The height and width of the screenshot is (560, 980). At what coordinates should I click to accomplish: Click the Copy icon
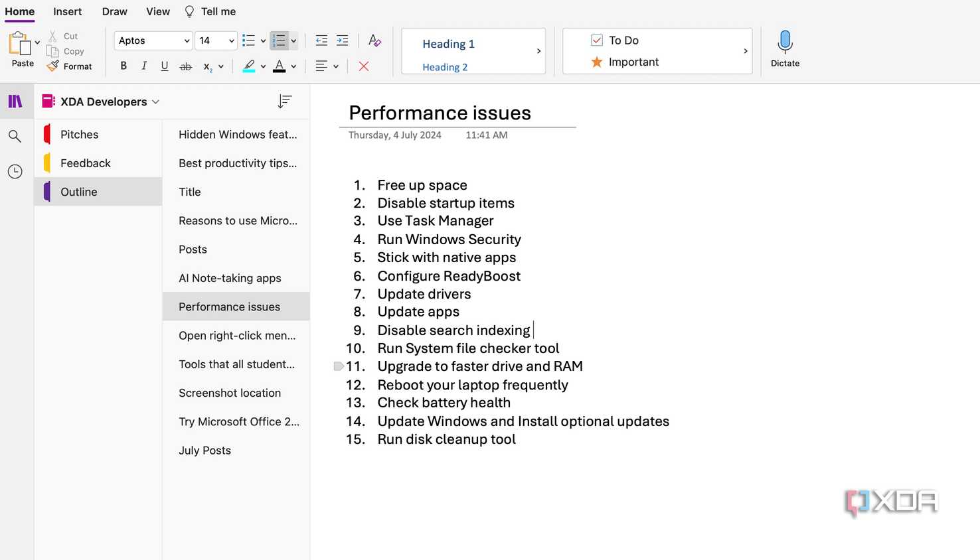point(52,51)
